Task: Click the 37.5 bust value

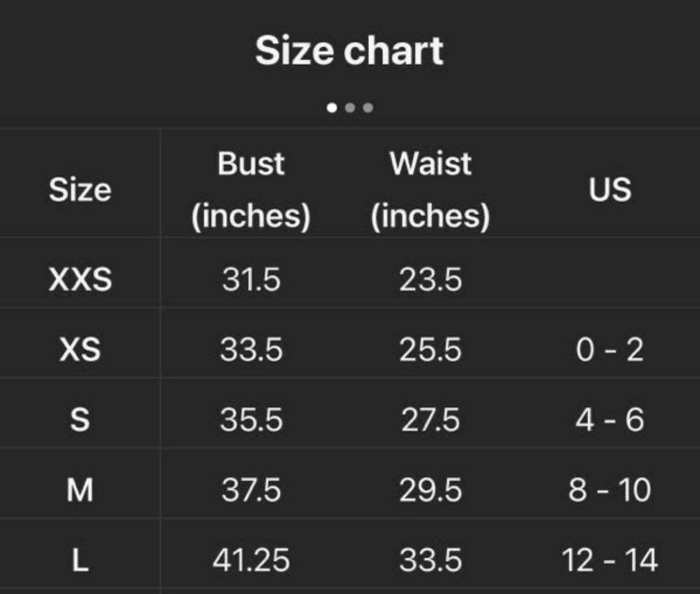Action: (251, 489)
